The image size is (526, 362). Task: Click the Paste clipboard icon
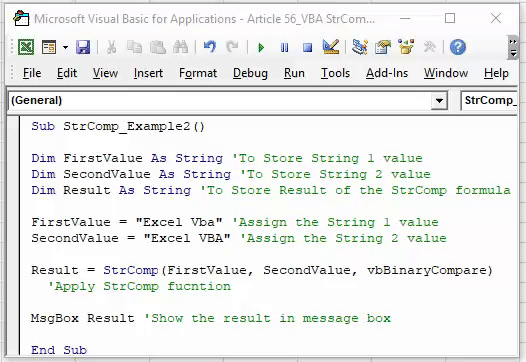(158, 47)
